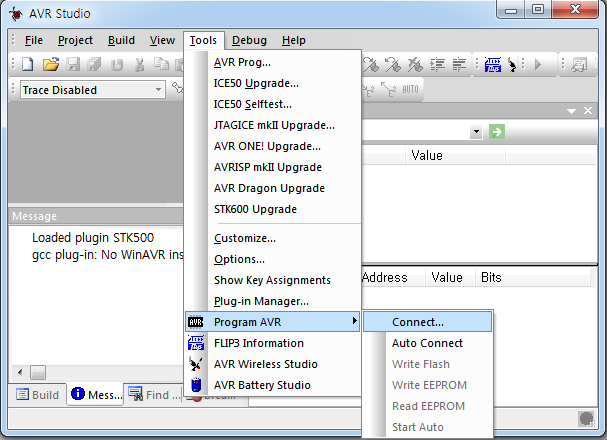Click the clear bookmarks toolbar icon
This screenshot has width=607, height=440.
click(x=415, y=65)
